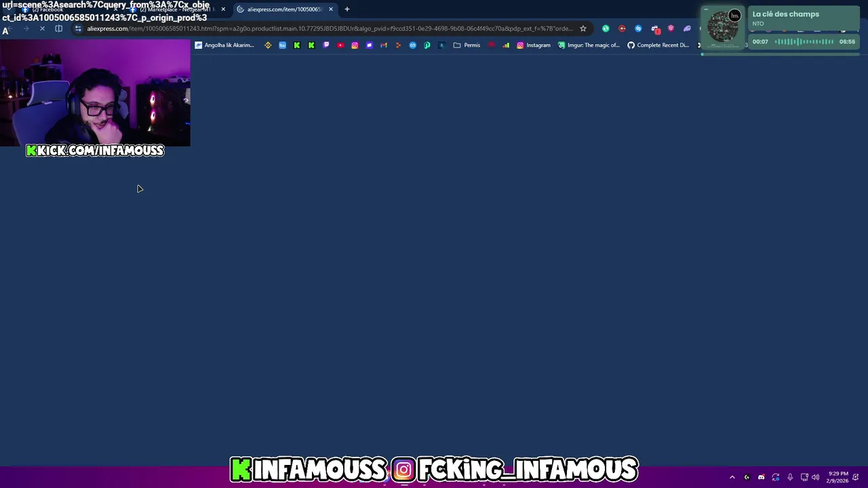Viewport: 868px width, 488px height.
Task: Stop loading the page
Action: click(42, 28)
